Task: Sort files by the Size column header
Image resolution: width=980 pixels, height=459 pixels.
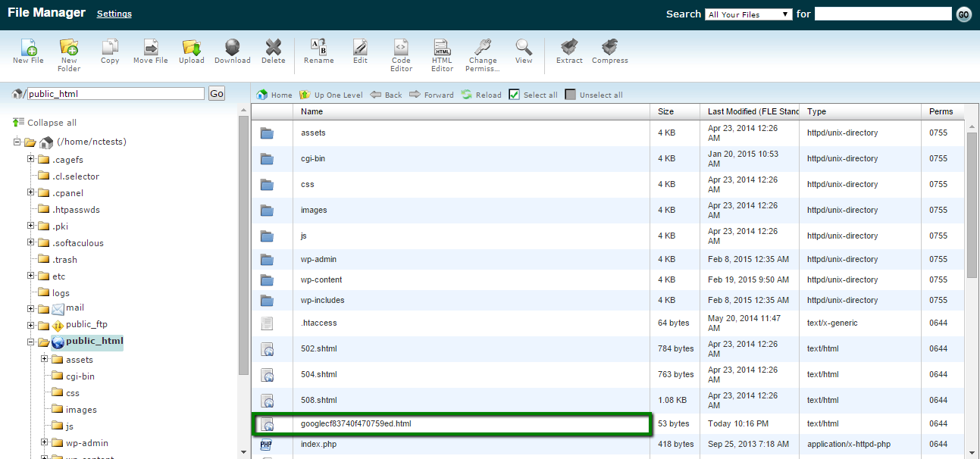Action: [x=665, y=111]
